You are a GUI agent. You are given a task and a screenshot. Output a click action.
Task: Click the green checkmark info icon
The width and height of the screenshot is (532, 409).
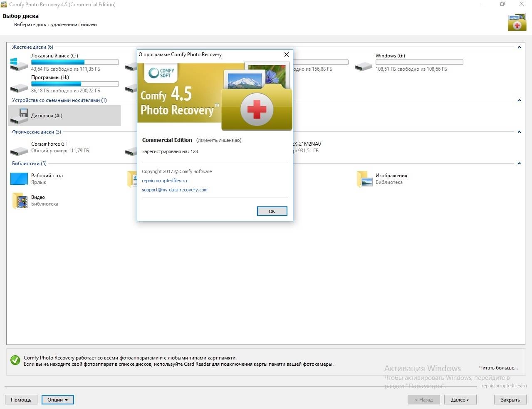(x=15, y=360)
